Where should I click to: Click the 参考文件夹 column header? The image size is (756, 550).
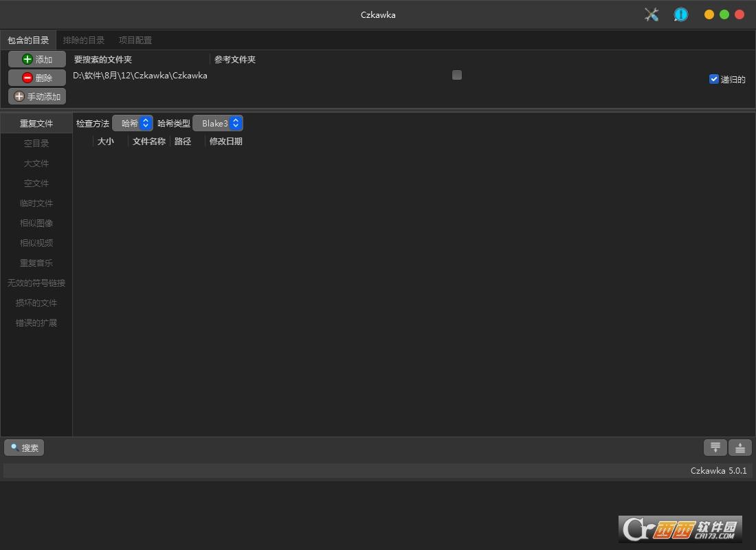coord(235,59)
